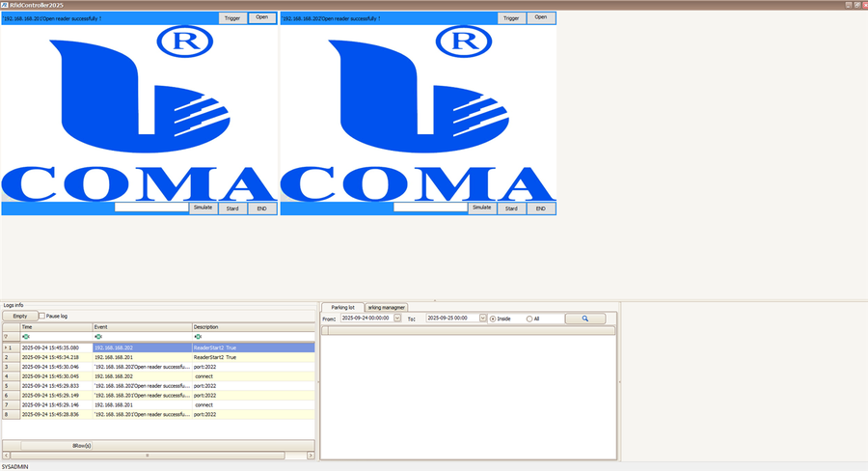Switch to the Parking lot tab
Image resolution: width=868 pixels, height=471 pixels.
342,308
